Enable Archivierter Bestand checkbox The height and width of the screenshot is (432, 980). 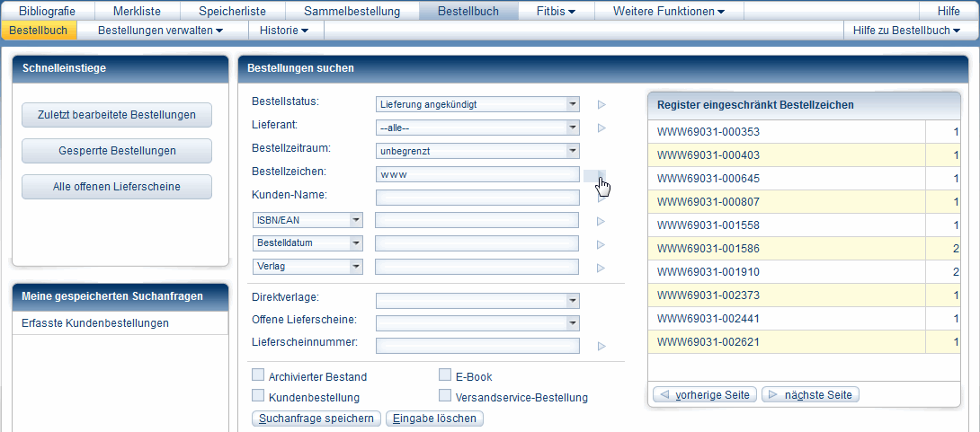coord(258,375)
